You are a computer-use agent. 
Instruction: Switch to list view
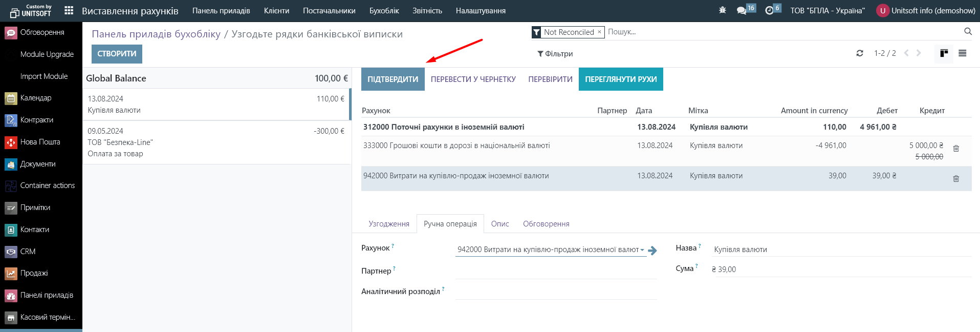point(963,53)
